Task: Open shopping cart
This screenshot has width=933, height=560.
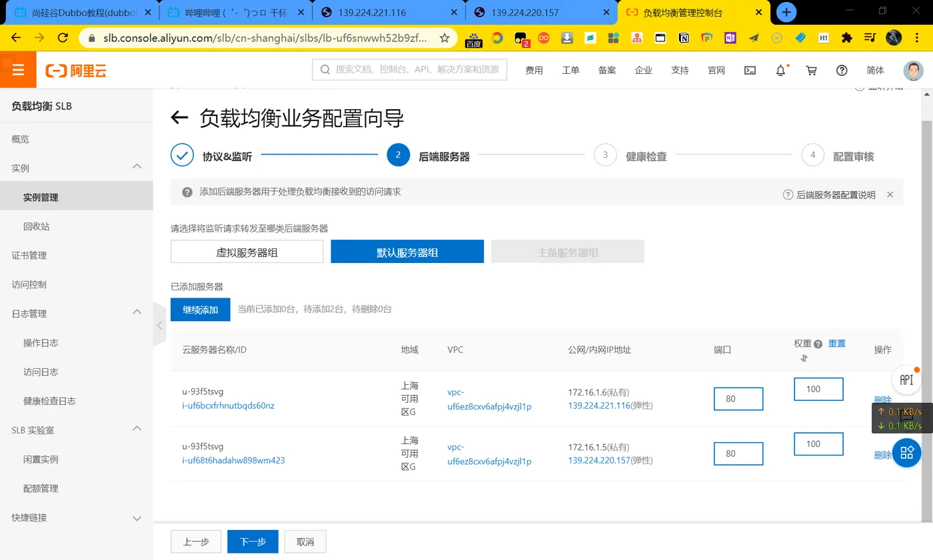Action: click(811, 70)
